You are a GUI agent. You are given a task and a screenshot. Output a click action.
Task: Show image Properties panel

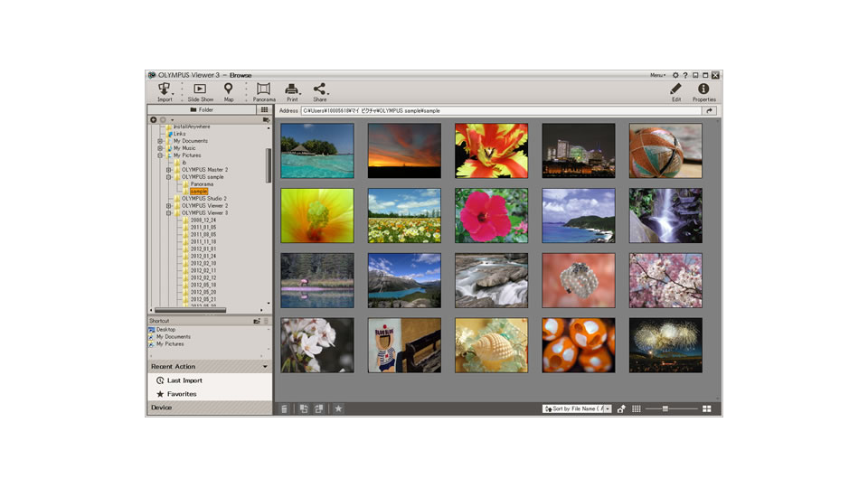(703, 92)
